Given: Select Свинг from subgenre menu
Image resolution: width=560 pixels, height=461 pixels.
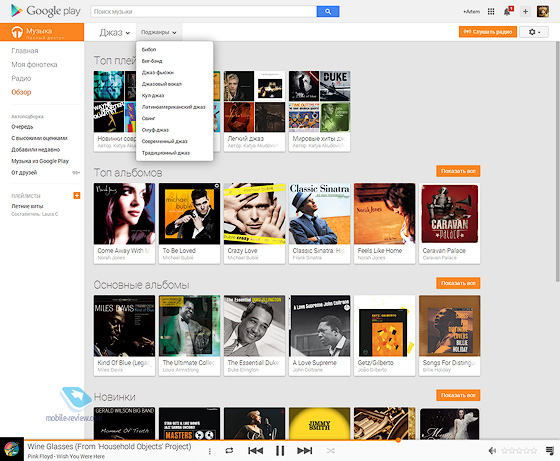Looking at the screenshot, I should [x=148, y=118].
